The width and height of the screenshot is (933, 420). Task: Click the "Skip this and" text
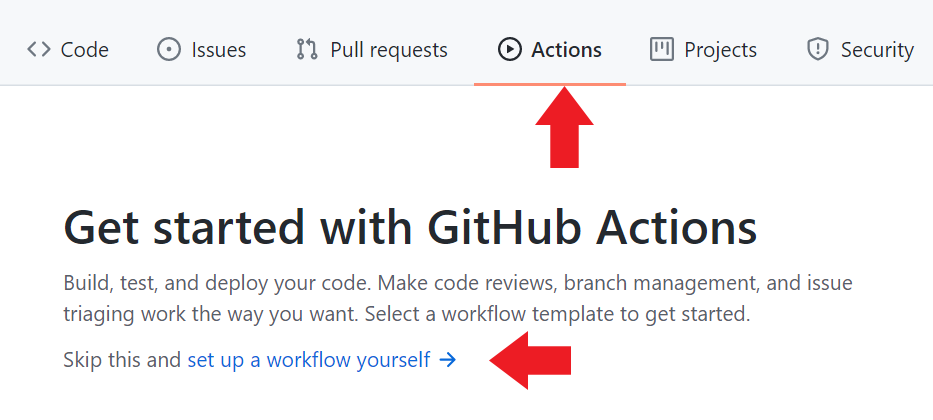coord(122,359)
